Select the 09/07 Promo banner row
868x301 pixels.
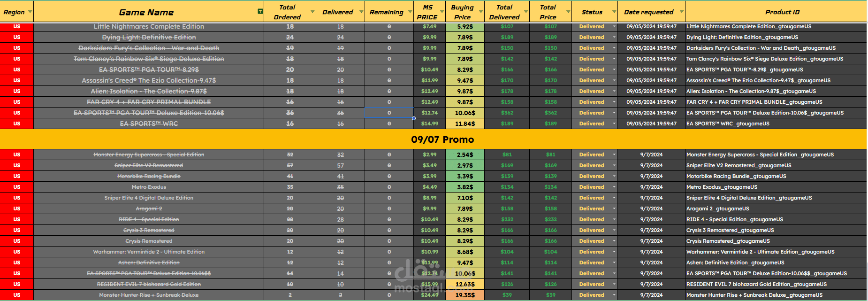tap(434, 139)
